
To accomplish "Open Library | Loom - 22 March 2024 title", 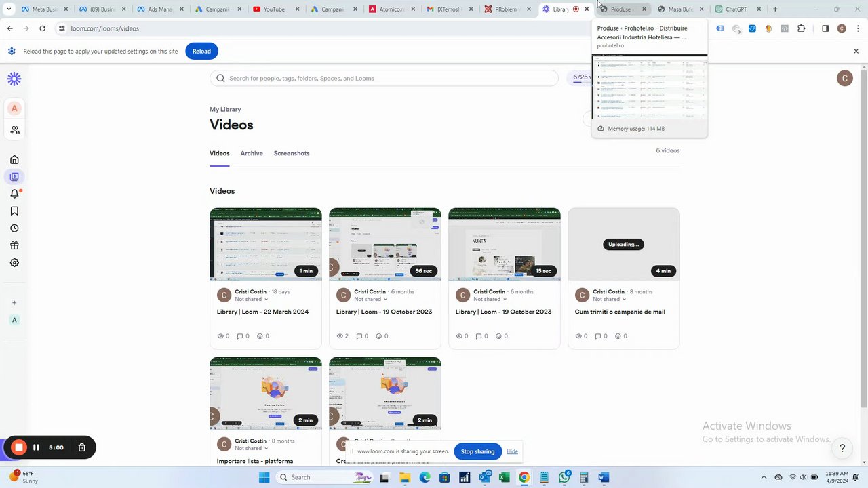I will pyautogui.click(x=262, y=312).
